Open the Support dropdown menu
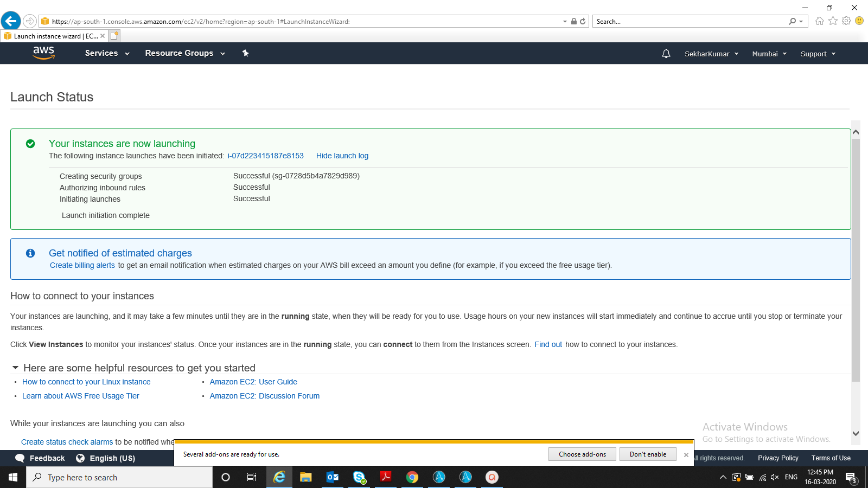This screenshot has height=488, width=868. [x=818, y=54]
